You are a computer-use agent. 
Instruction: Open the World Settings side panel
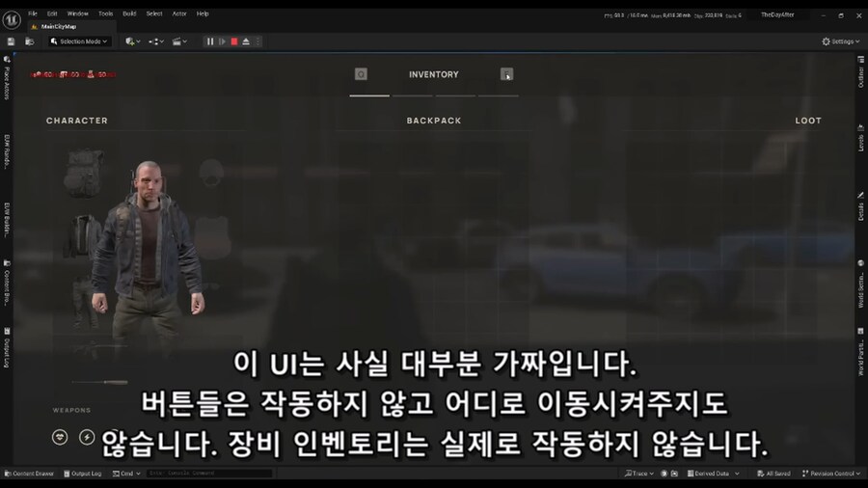pyautogui.click(x=861, y=284)
